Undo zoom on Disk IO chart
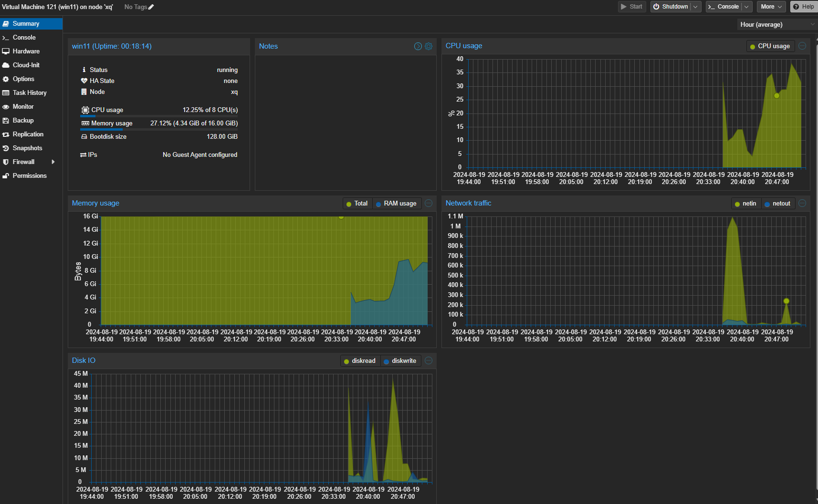The width and height of the screenshot is (818, 504). tap(429, 360)
